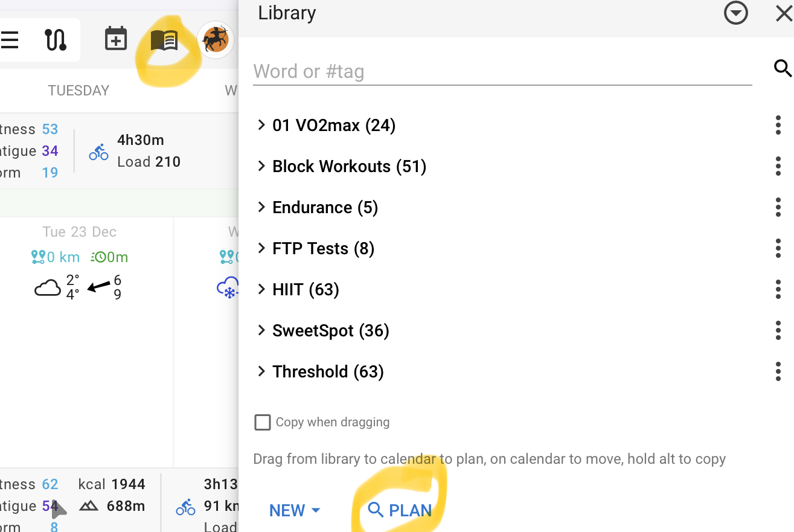Expand the FTP Tests folder
This screenshot has width=794, height=532.
tap(261, 249)
